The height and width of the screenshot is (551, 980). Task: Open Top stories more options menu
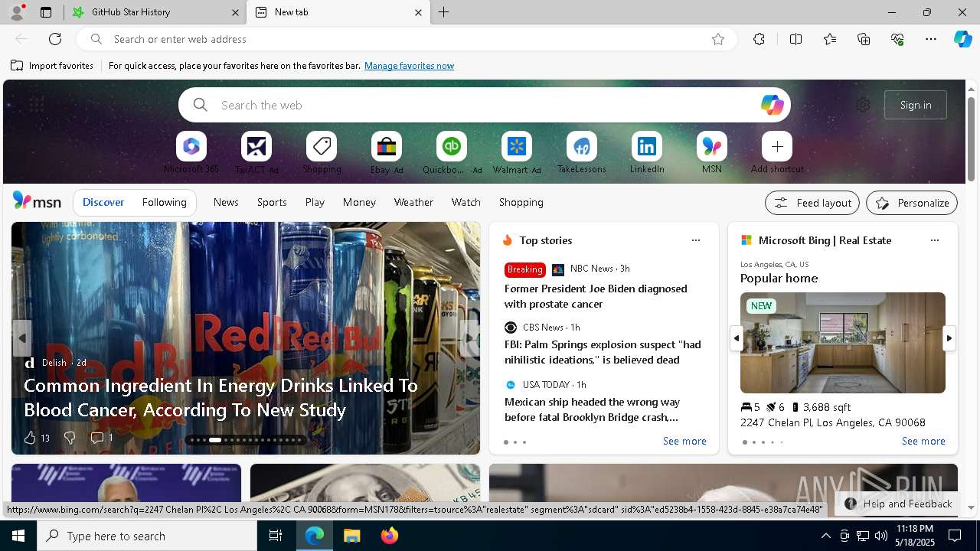pos(696,240)
